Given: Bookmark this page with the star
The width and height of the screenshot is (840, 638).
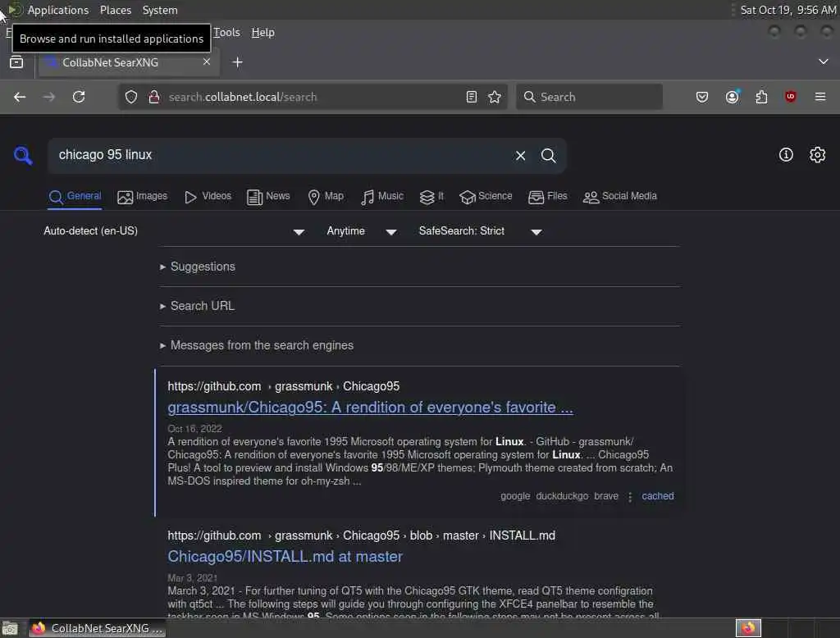Looking at the screenshot, I should [x=495, y=97].
